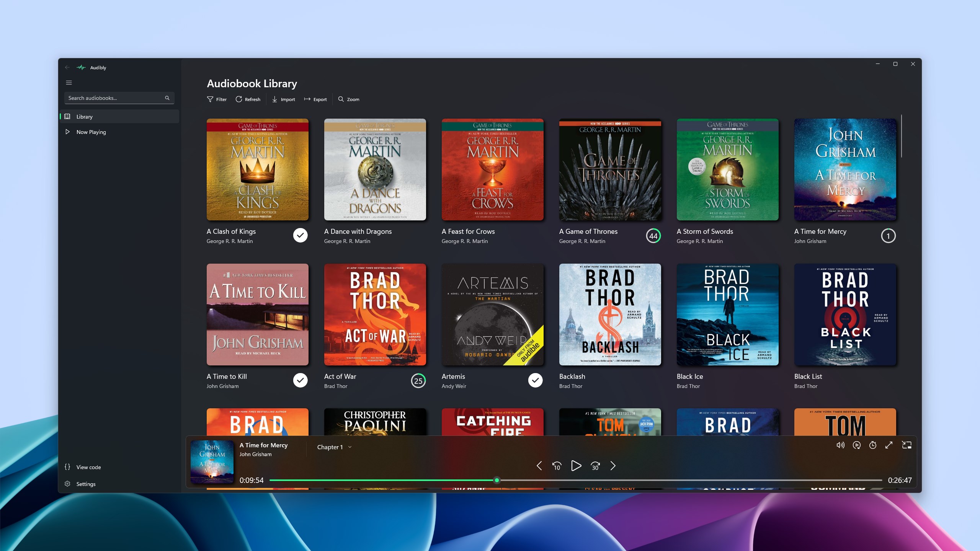Select Library in the sidebar

84,116
